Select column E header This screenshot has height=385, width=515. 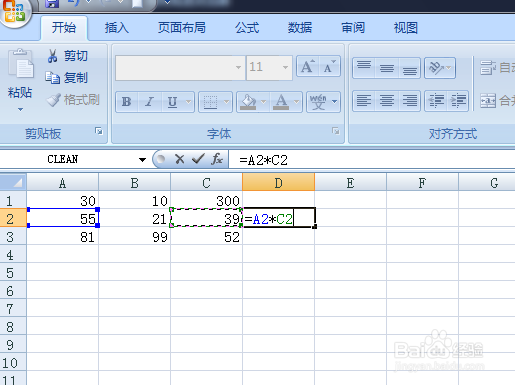click(350, 183)
